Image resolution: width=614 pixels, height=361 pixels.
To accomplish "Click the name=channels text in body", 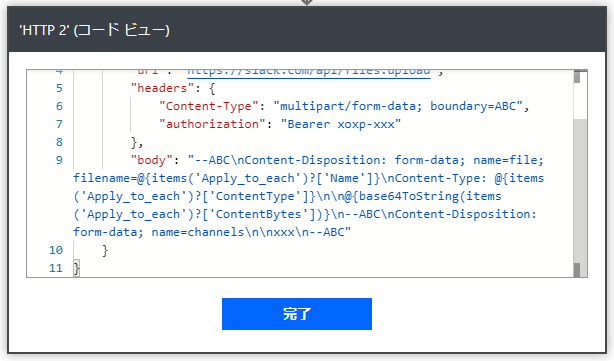I will pos(198,232).
